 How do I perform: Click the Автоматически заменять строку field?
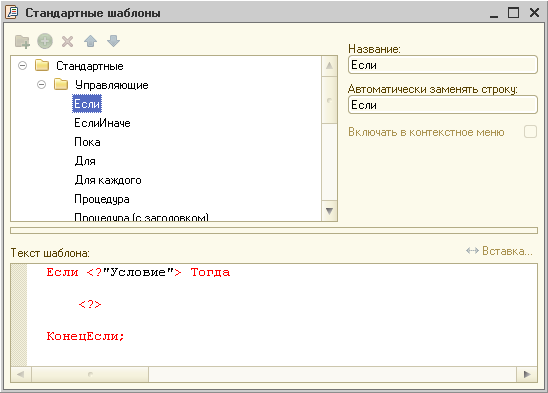click(442, 105)
